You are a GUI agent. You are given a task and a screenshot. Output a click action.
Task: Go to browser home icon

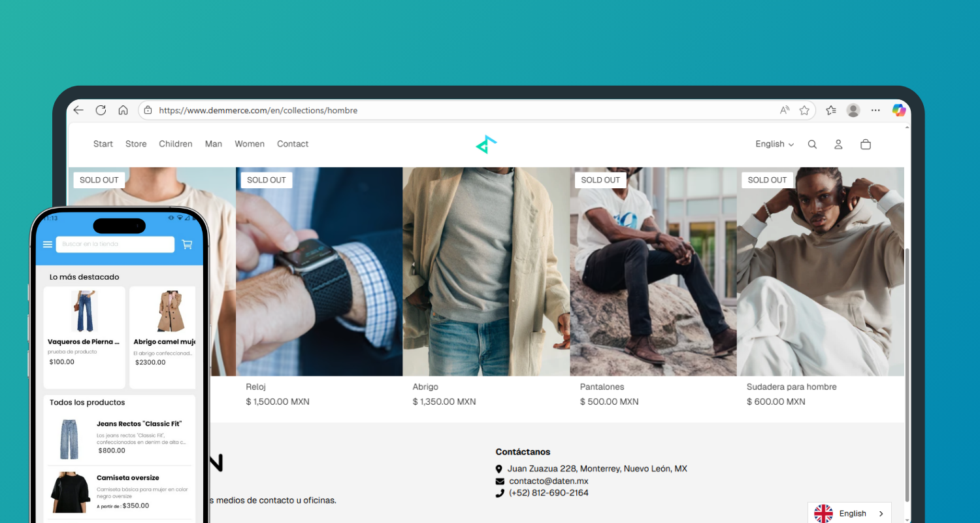pyautogui.click(x=123, y=110)
